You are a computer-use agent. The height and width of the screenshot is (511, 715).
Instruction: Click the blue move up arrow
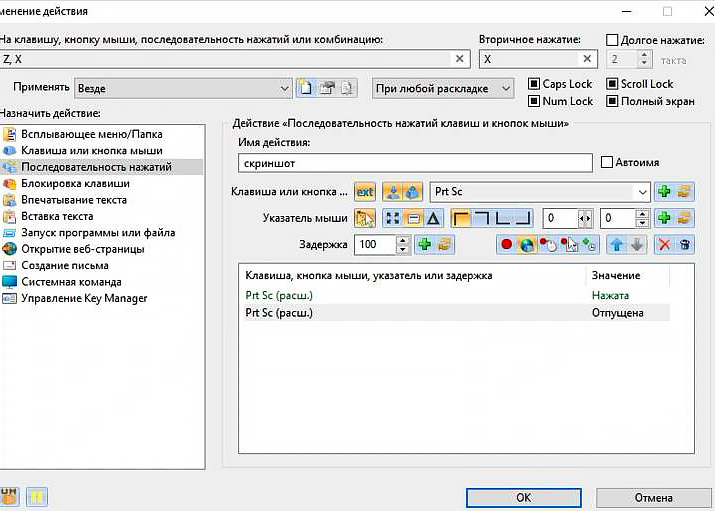pos(617,244)
